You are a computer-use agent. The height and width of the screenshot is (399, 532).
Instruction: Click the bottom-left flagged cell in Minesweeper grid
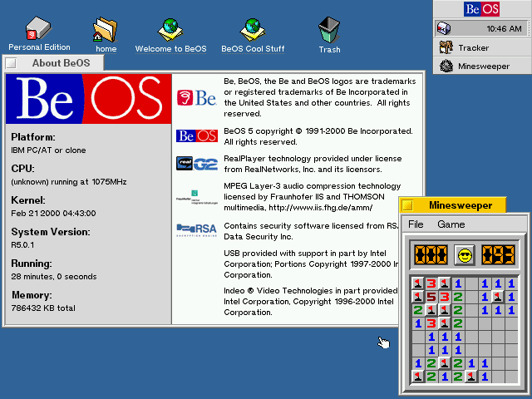click(x=417, y=377)
